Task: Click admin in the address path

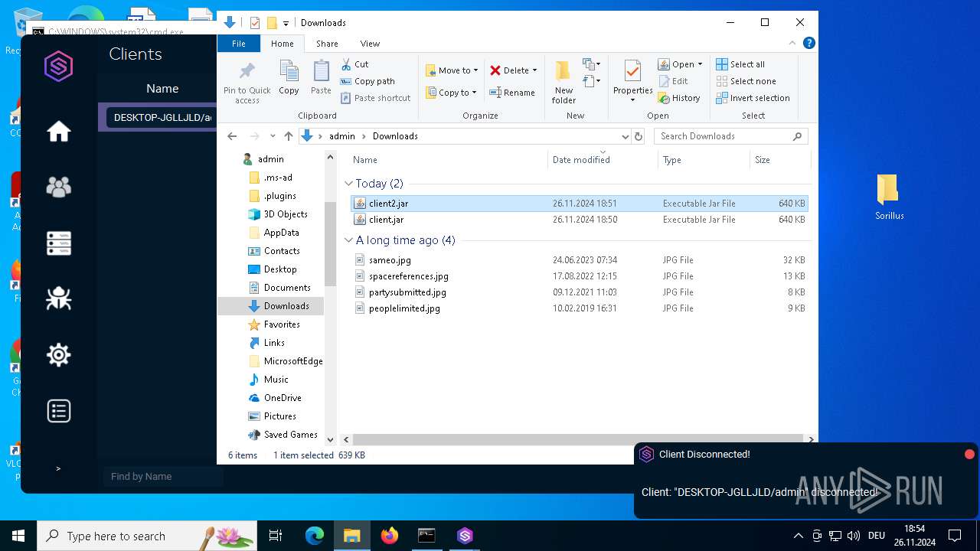Action: 342,136
